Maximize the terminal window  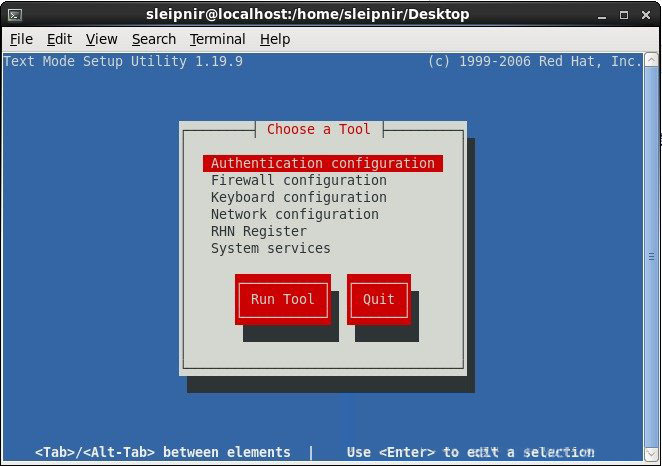[623, 14]
